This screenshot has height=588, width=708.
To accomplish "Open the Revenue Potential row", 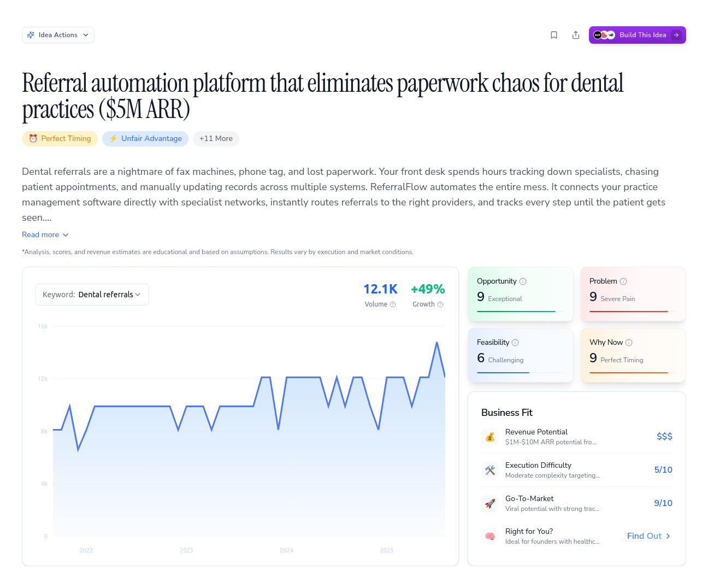I will 576,437.
